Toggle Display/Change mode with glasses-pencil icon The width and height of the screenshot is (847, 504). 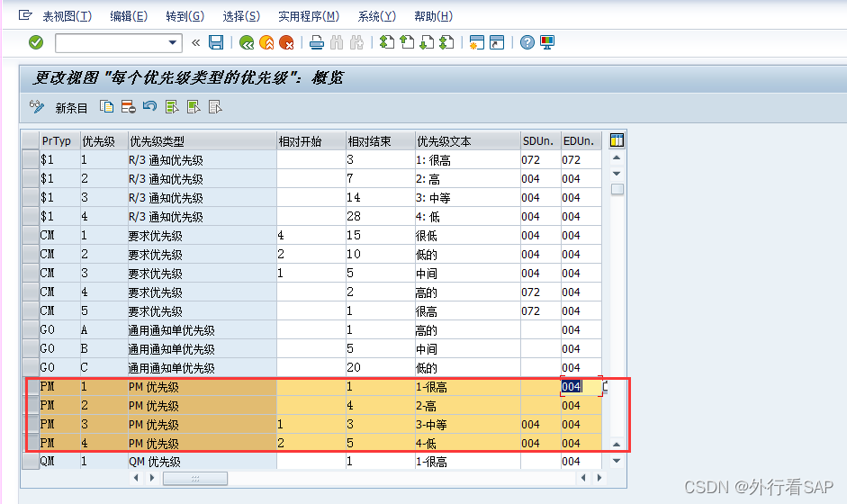point(37,107)
